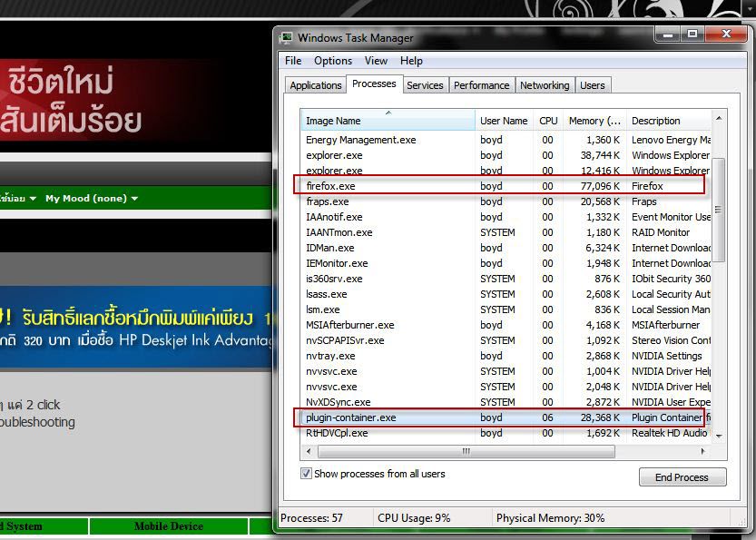
Task: Switch to the Users tab
Action: coord(593,85)
